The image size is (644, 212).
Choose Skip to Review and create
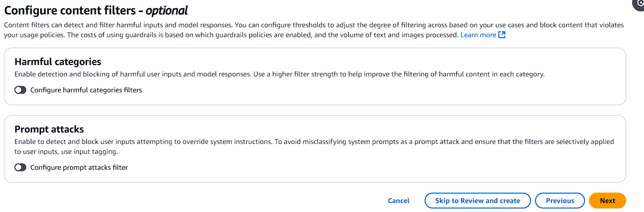coord(478,201)
